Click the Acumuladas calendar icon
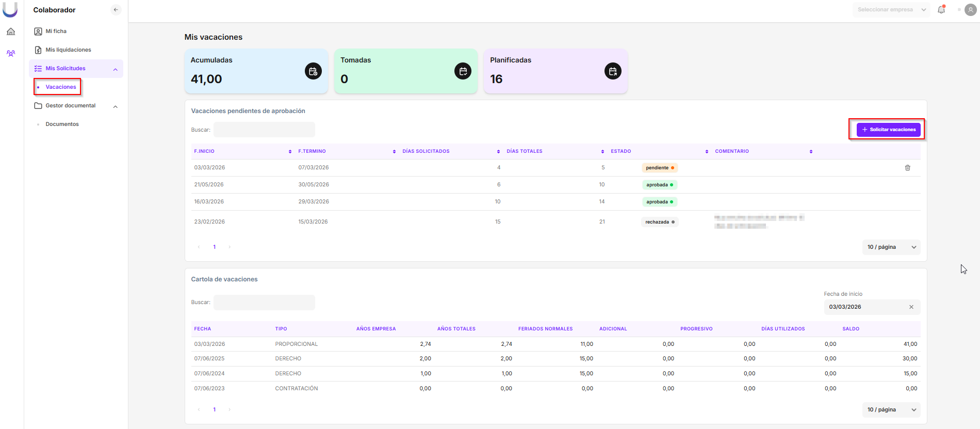This screenshot has width=980, height=429. (x=313, y=71)
